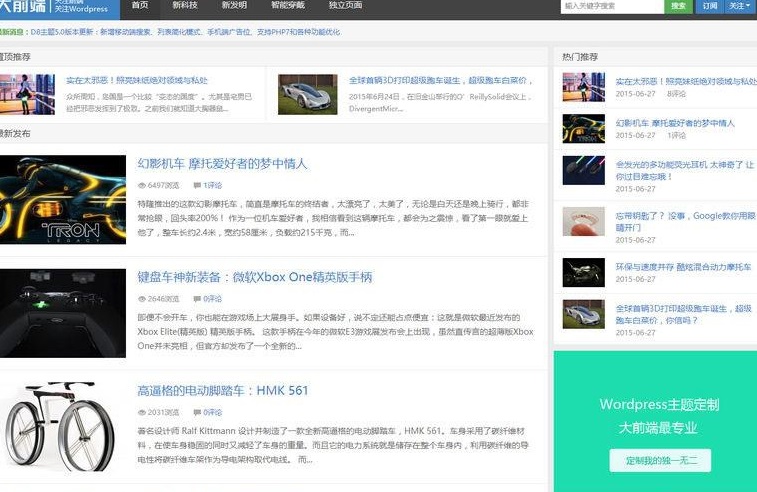Image resolution: width=757 pixels, height=492 pixels.
Task: Open the D8主题5.0版本更新 announcement link
Action: [x=185, y=32]
